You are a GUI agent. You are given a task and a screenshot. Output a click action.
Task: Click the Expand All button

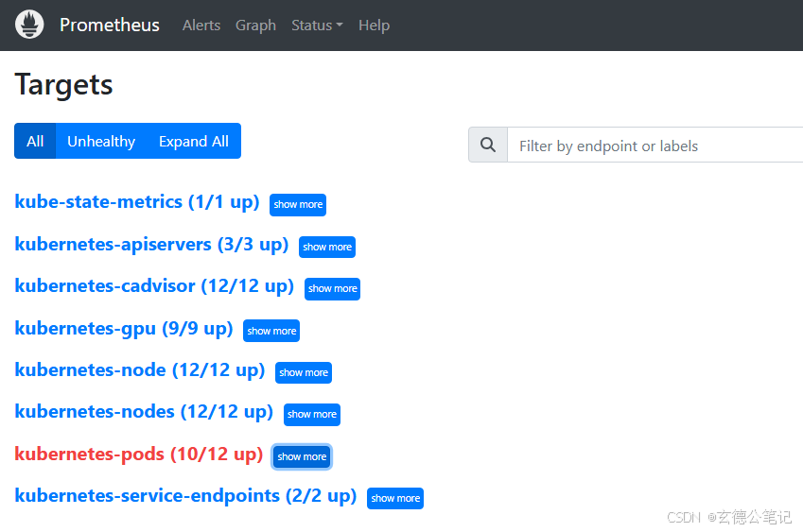(x=194, y=141)
